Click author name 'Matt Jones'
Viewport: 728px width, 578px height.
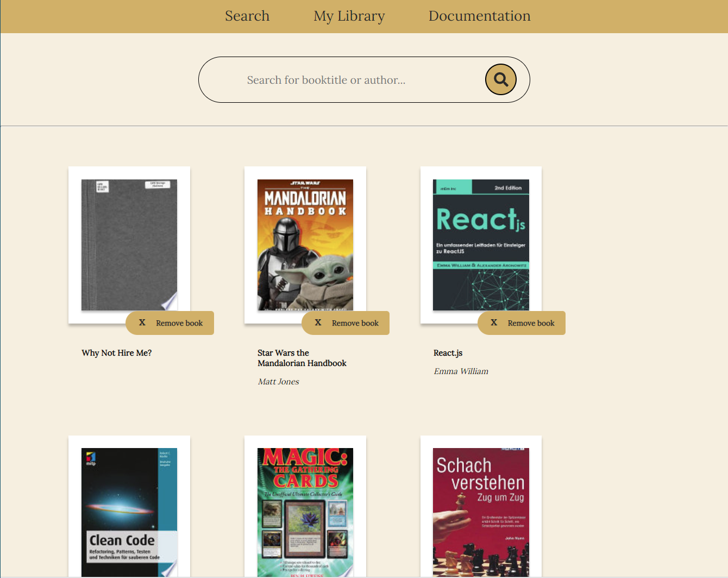click(279, 382)
